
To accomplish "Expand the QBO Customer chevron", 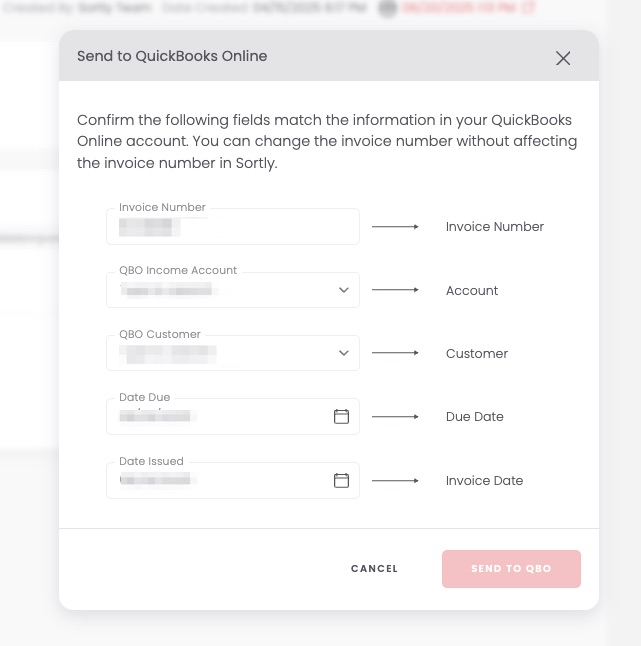I will [x=343, y=353].
